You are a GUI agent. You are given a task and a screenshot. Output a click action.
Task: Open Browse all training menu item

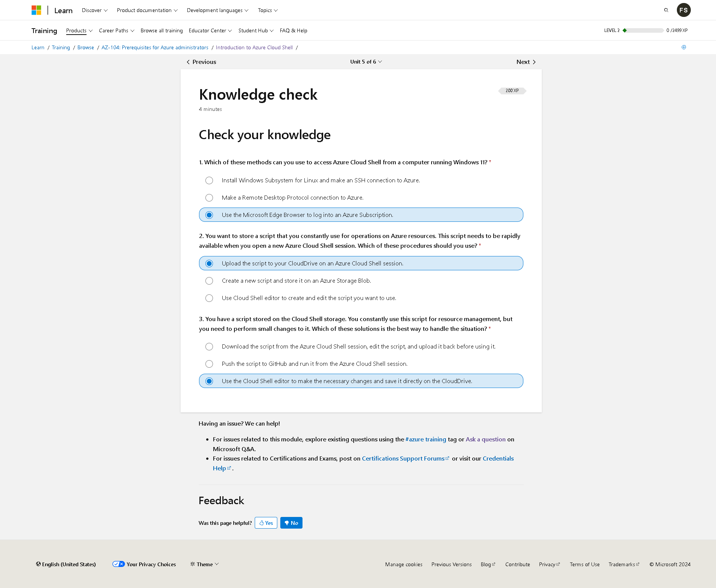coord(161,30)
